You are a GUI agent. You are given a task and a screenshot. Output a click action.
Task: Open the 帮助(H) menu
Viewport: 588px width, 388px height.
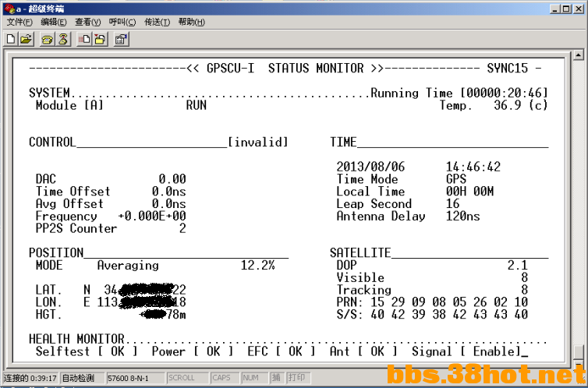pos(192,22)
